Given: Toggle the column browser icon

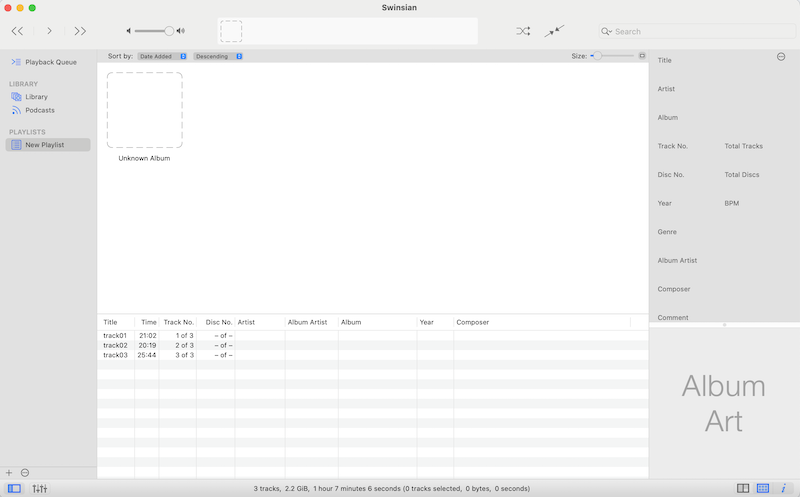Looking at the screenshot, I should (743, 488).
